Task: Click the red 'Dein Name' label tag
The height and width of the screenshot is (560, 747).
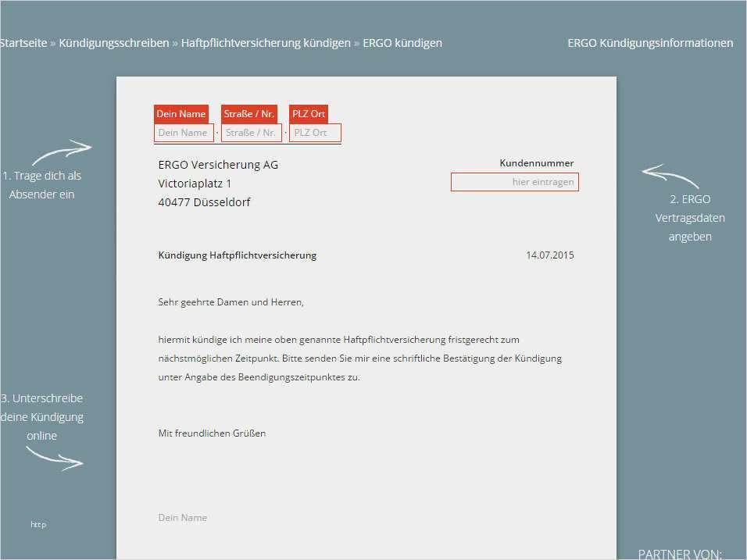Action: [x=181, y=114]
